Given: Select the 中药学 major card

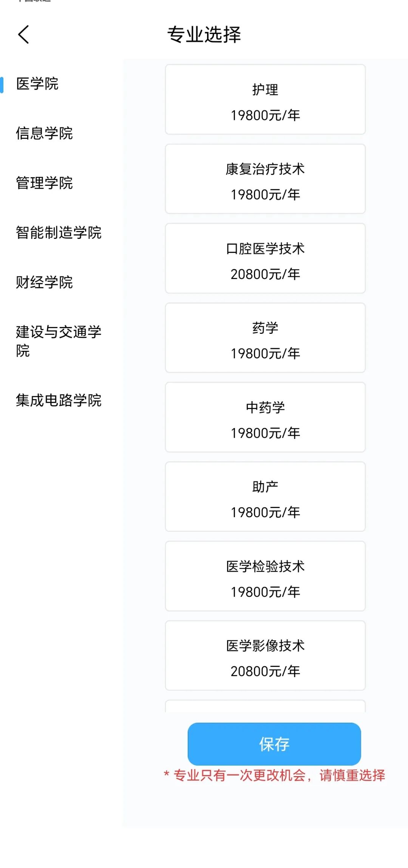Looking at the screenshot, I should click(265, 417).
